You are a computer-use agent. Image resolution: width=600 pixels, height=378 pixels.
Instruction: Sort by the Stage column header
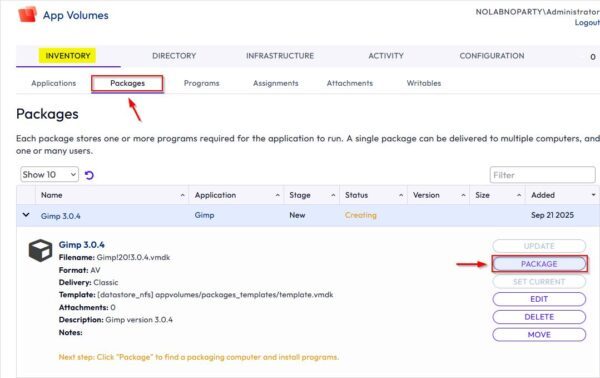click(311, 195)
